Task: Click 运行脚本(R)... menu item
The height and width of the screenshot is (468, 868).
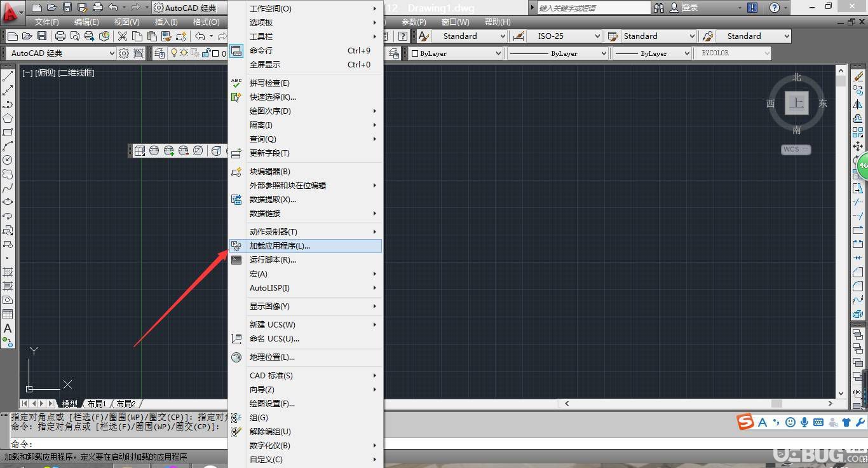Action: [306, 260]
